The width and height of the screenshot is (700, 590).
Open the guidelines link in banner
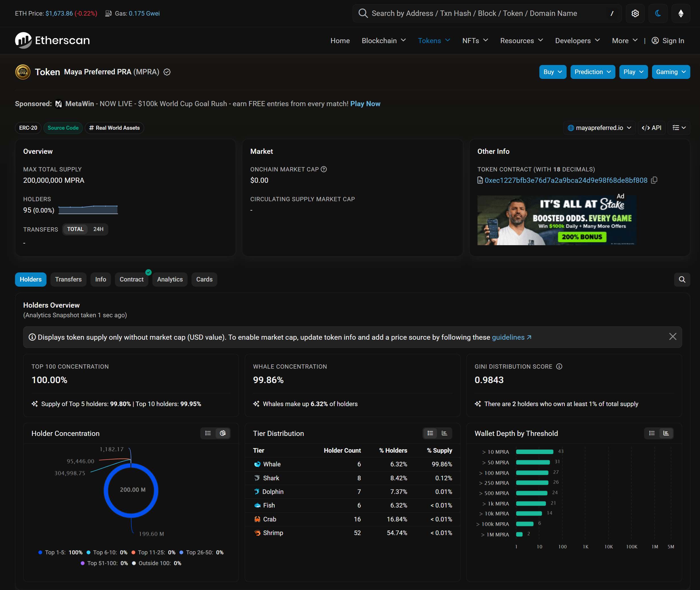coord(511,337)
